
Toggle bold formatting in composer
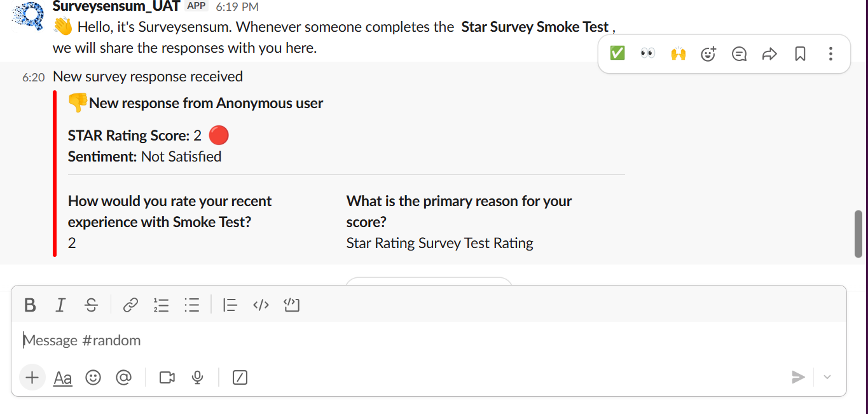pos(30,305)
